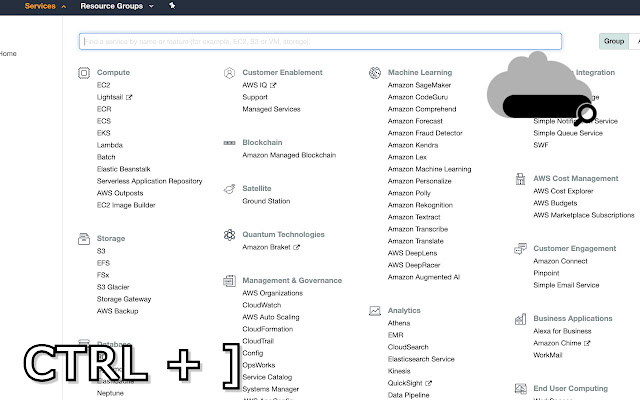Click the Blockchain category icon
The width and height of the screenshot is (640, 400).
pyautogui.click(x=229, y=143)
